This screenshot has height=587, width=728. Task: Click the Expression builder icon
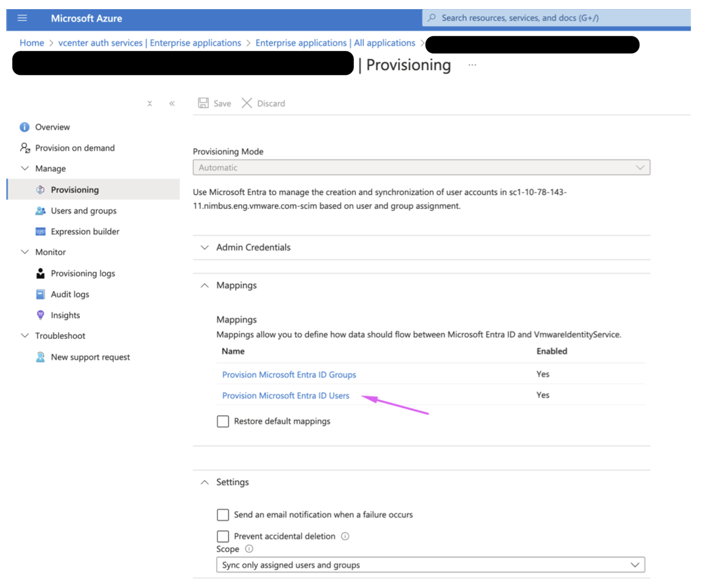(x=40, y=231)
